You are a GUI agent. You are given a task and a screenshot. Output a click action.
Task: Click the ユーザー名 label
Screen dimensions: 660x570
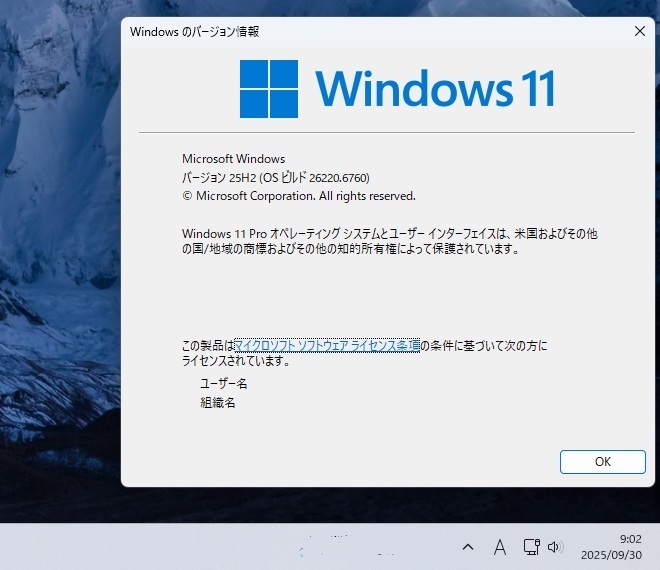(224, 384)
